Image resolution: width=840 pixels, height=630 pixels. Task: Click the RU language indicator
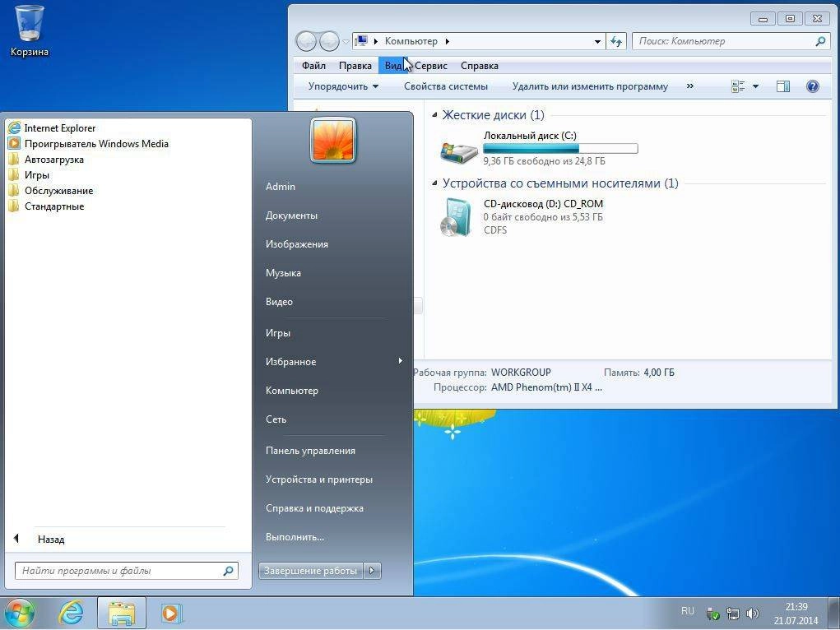click(687, 611)
